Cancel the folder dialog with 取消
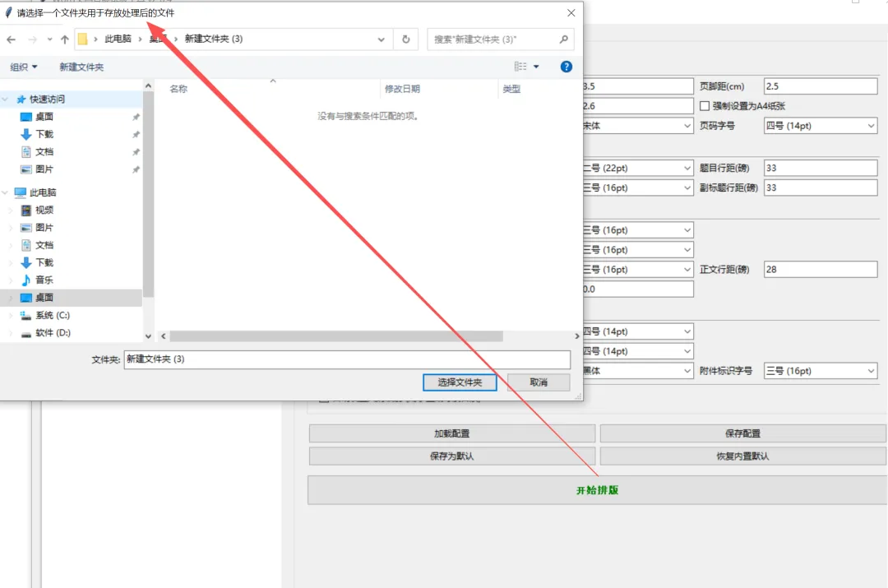 point(539,382)
